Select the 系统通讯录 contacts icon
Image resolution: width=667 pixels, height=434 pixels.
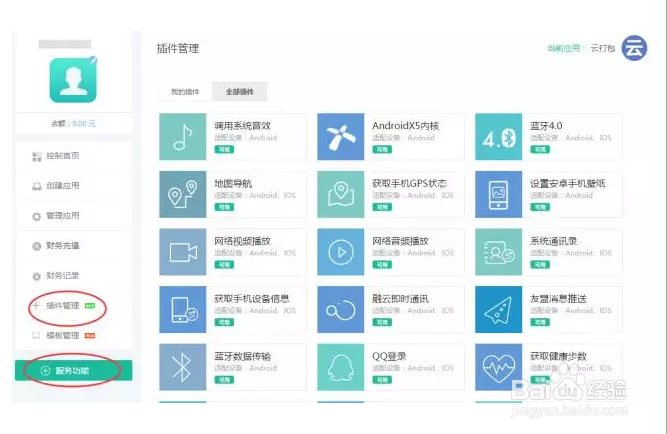click(x=498, y=252)
